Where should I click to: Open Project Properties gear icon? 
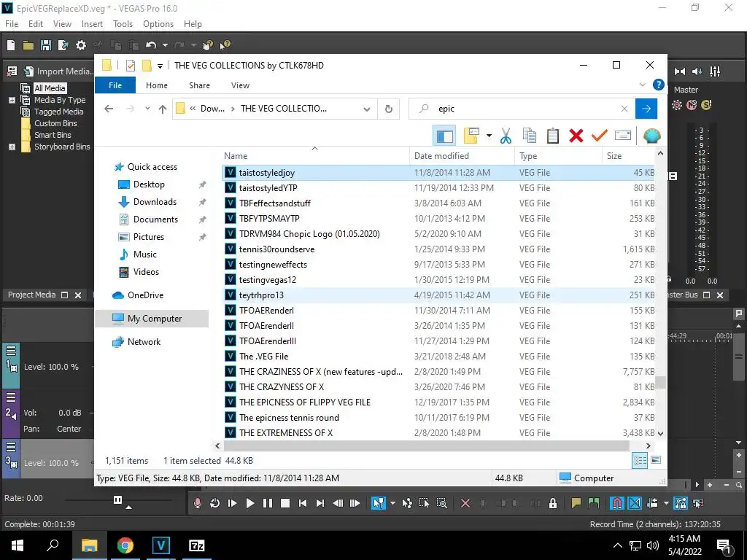coord(81,45)
